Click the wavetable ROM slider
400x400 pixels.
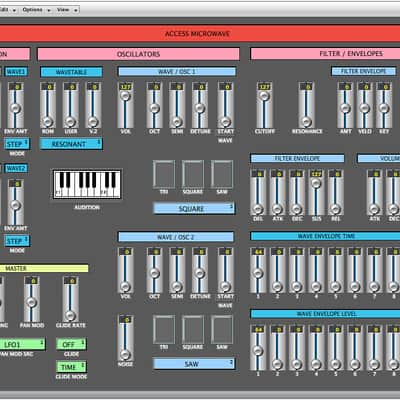(x=48, y=105)
